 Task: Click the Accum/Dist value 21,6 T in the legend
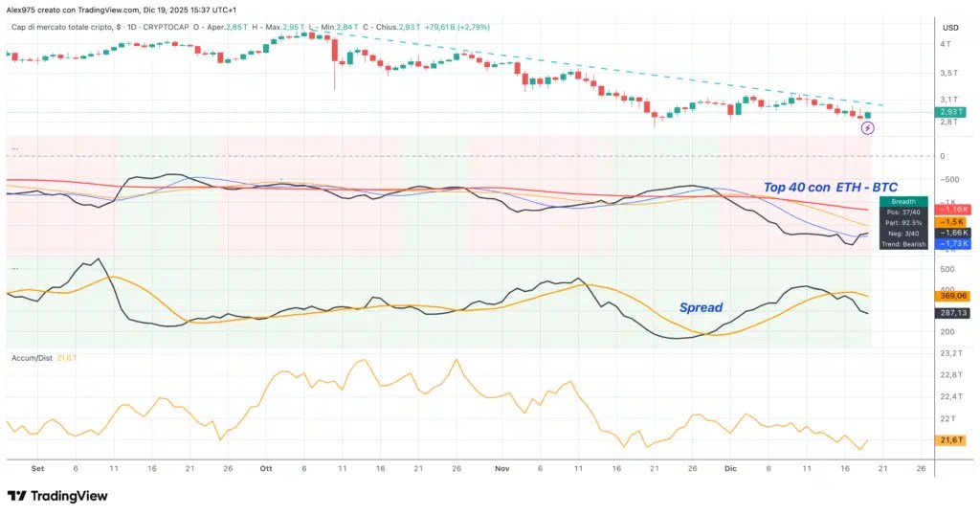67,358
